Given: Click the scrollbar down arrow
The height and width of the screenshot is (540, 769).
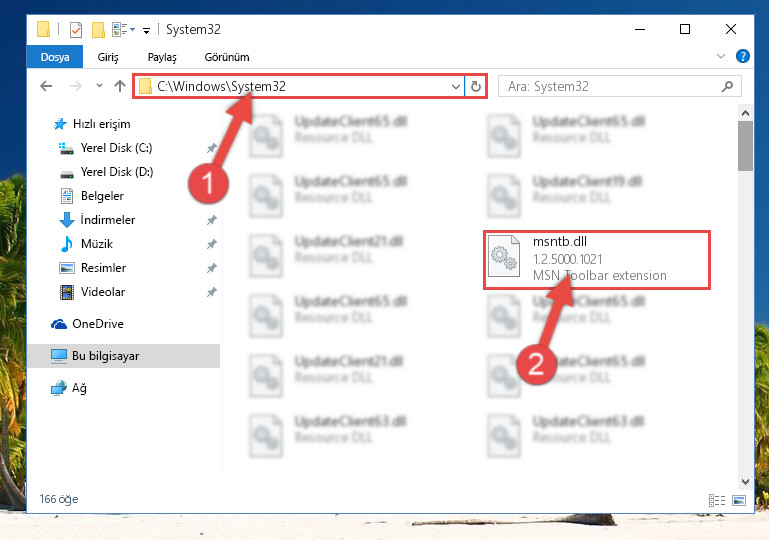Looking at the screenshot, I should tap(745, 481).
